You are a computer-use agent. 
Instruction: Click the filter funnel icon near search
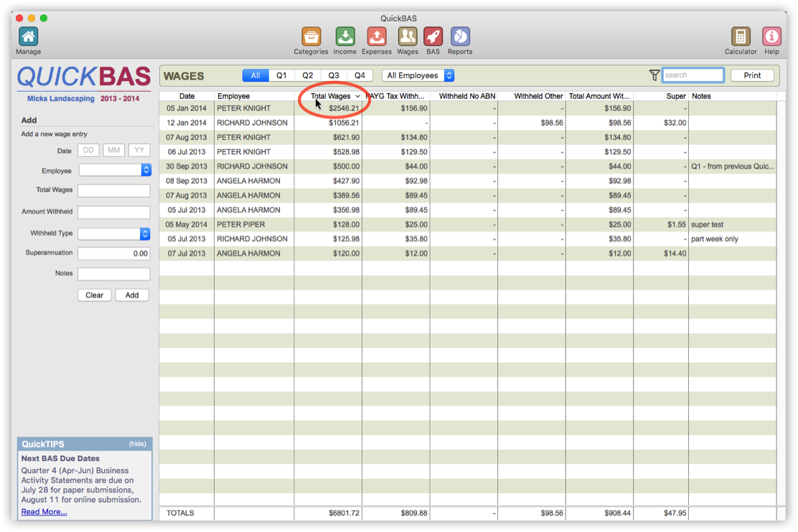point(654,75)
